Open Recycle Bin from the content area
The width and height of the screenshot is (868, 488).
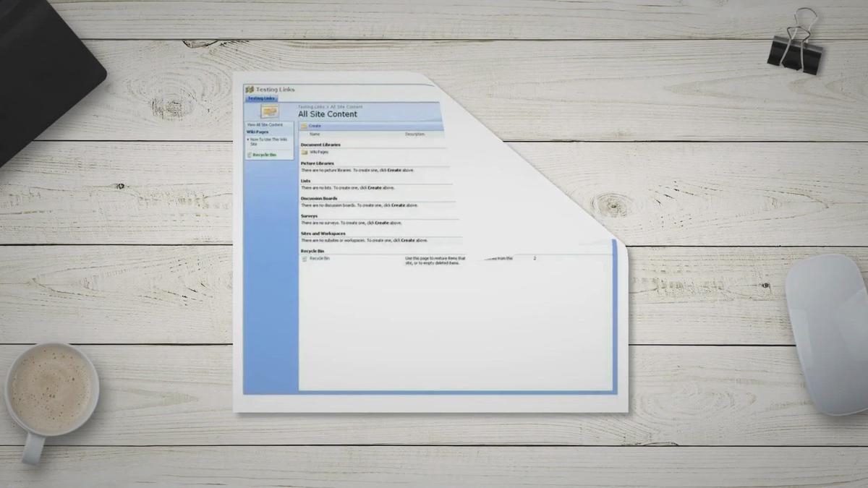(319, 258)
